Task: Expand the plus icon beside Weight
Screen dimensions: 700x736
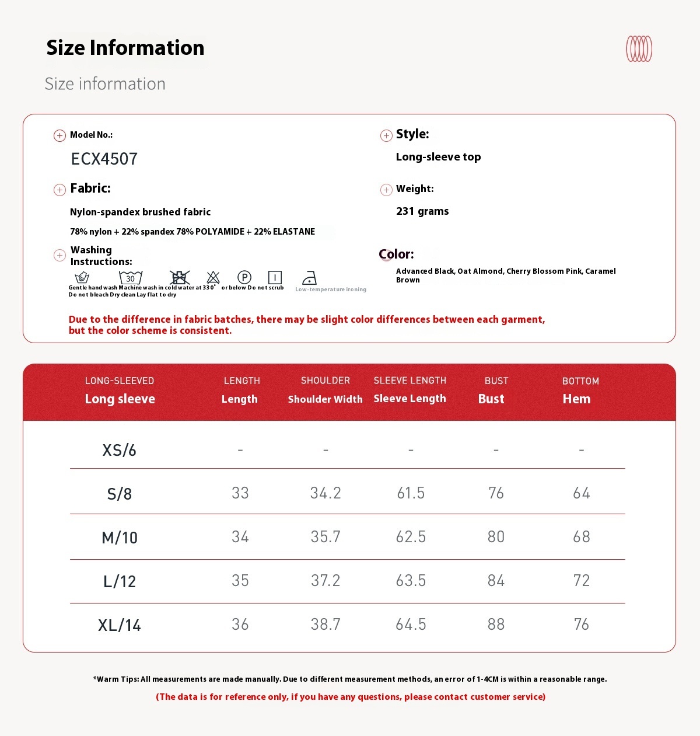Action: [x=386, y=190]
